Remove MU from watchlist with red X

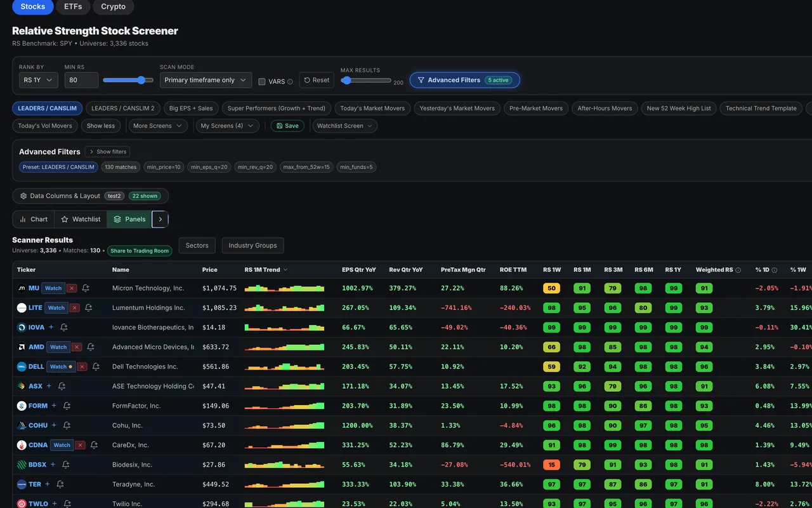[x=72, y=288]
